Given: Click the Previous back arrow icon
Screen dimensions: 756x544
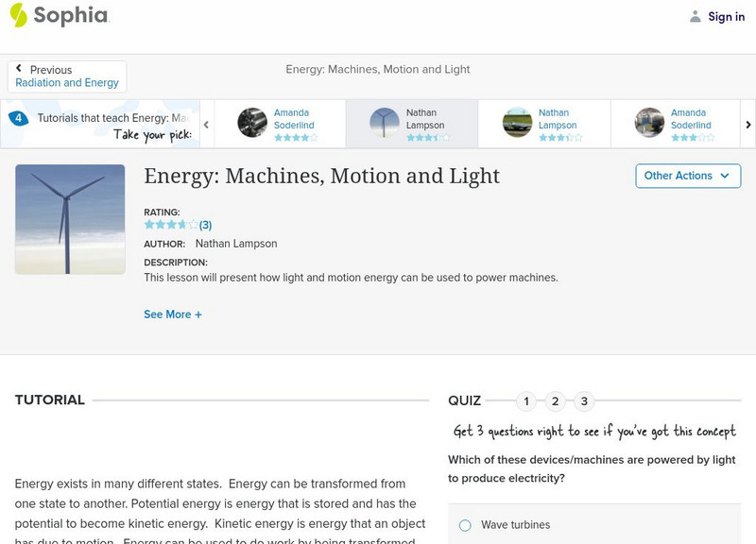Looking at the screenshot, I should (x=19, y=69).
